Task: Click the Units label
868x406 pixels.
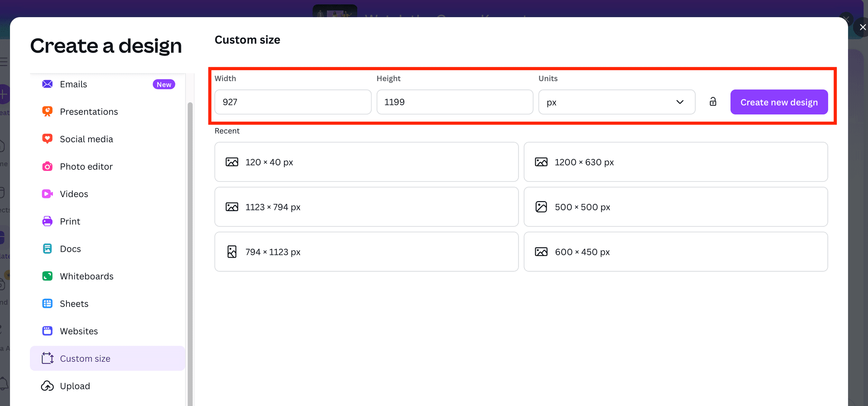Action: tap(548, 78)
